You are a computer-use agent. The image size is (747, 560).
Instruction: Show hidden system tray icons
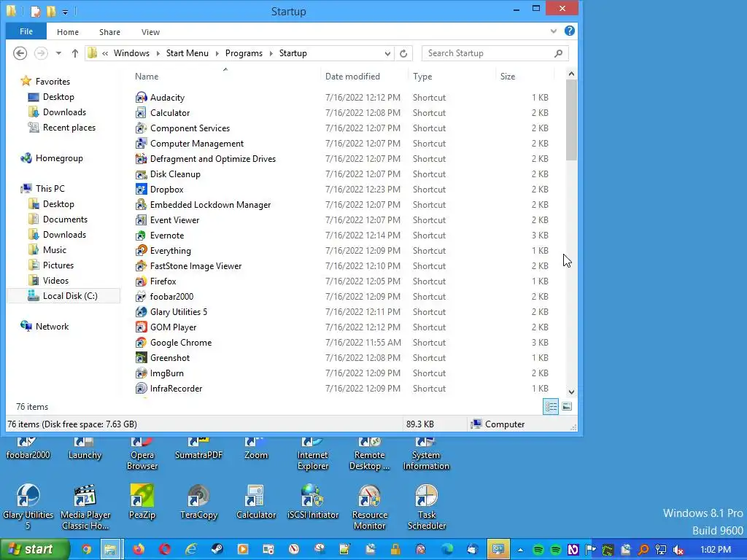(520, 550)
